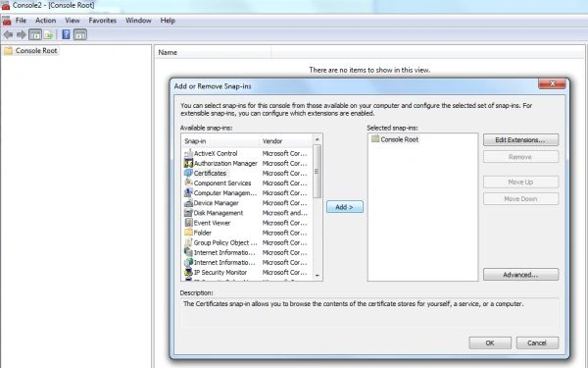Open the View menu

coord(73,21)
